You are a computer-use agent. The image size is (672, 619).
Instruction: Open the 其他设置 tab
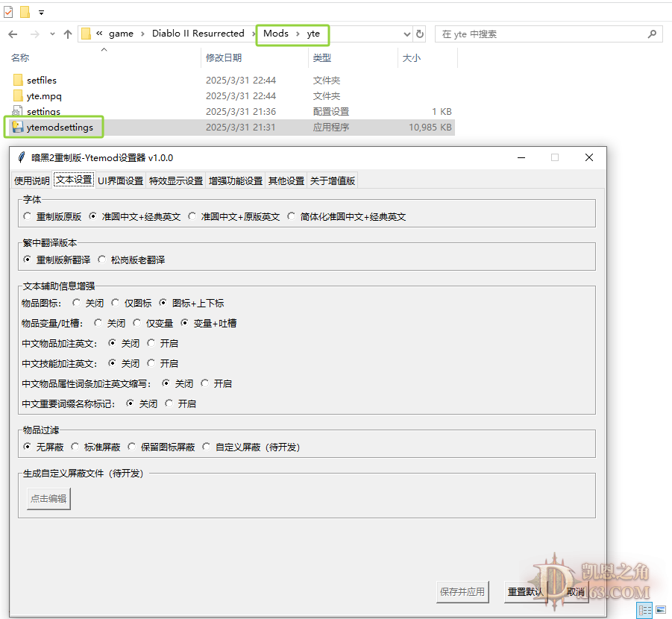(x=286, y=181)
